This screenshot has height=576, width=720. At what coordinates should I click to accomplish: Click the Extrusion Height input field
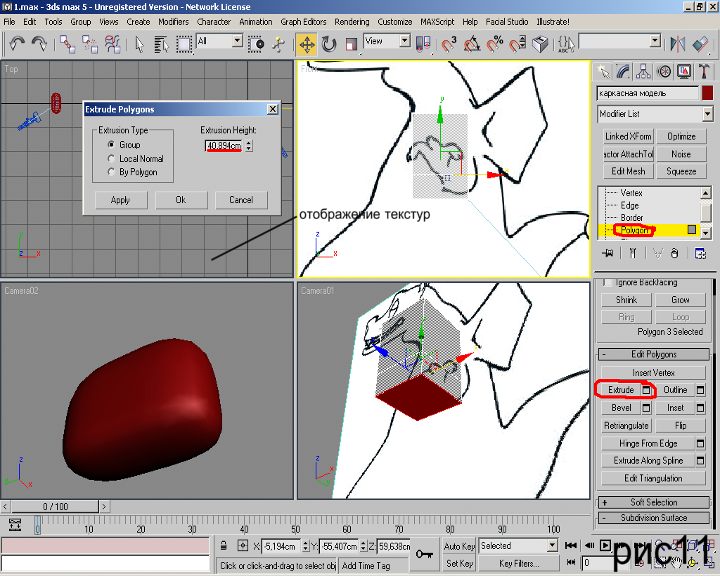(x=223, y=146)
